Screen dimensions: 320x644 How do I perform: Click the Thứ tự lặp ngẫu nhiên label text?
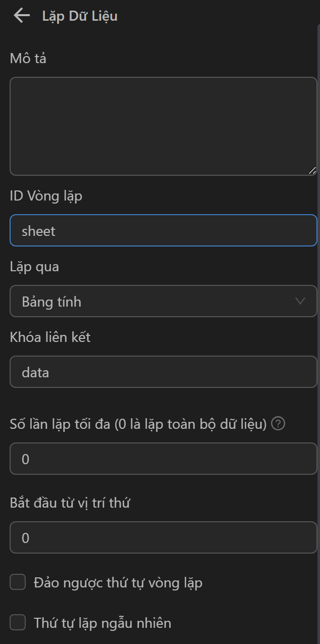[102, 623]
